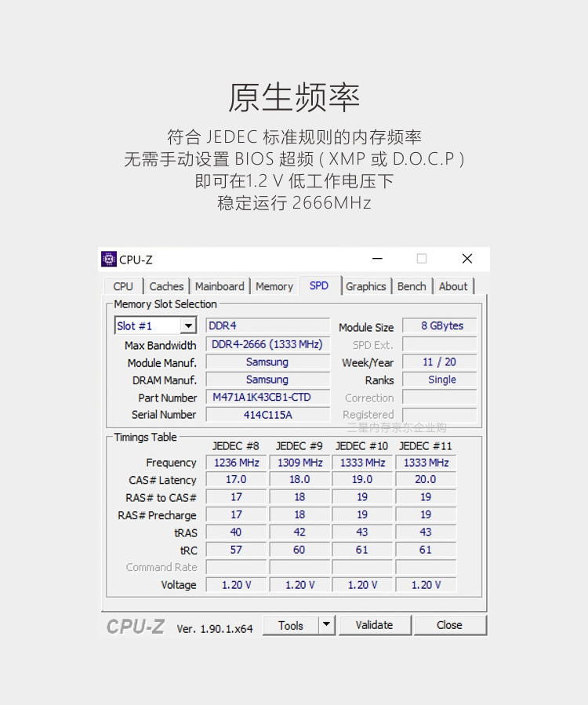Screen dimensions: 588x705
Task: Click the Serial Number field 414C115A
Action: [267, 415]
